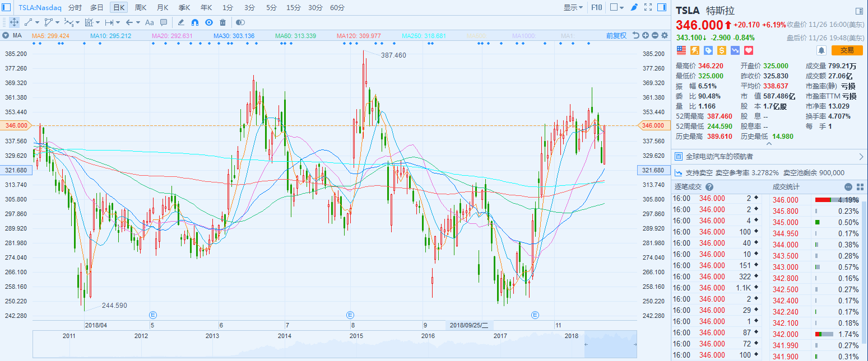The width and height of the screenshot is (868, 361).
Task: Expand the line tool dropdown arrow
Action: (x=37, y=22)
